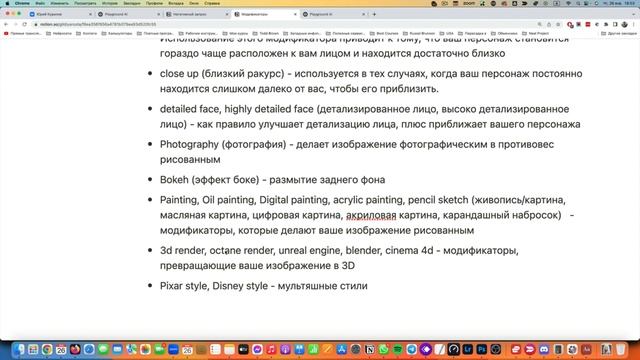Open Music in the Dock
This screenshot has width=640, height=360.
point(271,349)
